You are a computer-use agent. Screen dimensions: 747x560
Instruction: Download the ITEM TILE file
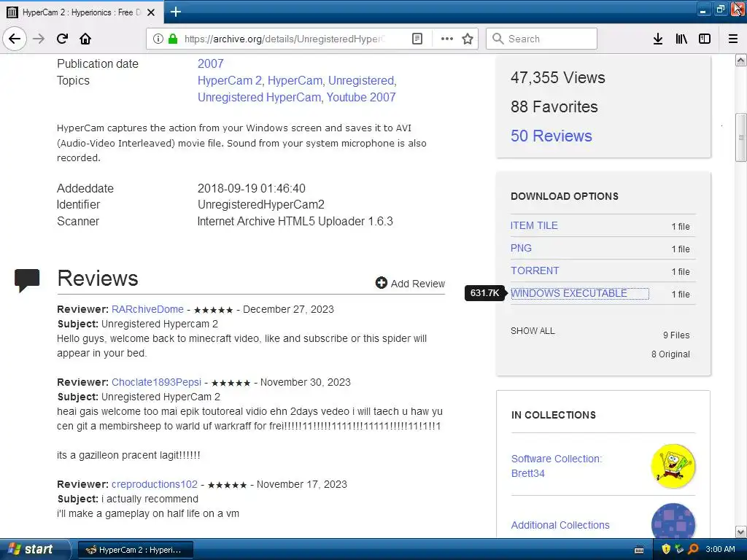coord(534,225)
